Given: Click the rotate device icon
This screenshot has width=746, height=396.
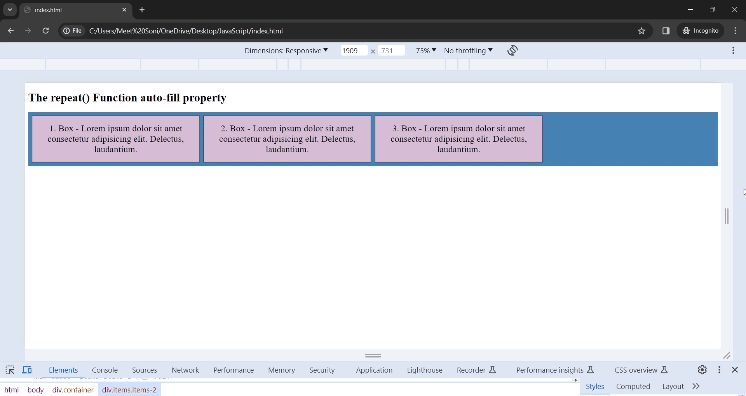Looking at the screenshot, I should (512, 50).
